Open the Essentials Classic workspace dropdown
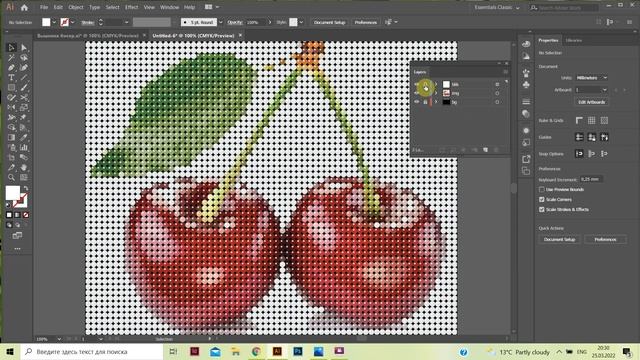This screenshot has height=360, width=640. pyautogui.click(x=497, y=7)
